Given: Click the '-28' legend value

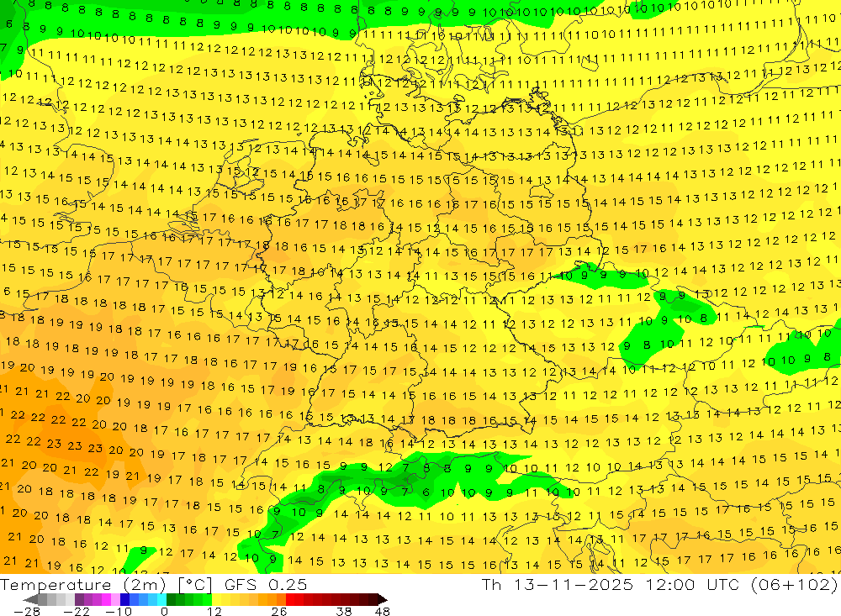Looking at the screenshot, I should coord(27,611).
